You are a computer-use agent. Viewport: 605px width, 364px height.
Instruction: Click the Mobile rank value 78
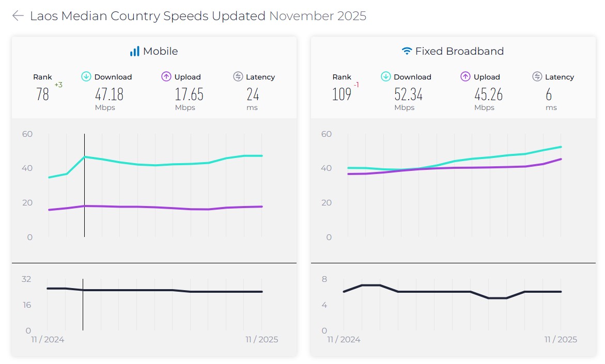(x=42, y=94)
